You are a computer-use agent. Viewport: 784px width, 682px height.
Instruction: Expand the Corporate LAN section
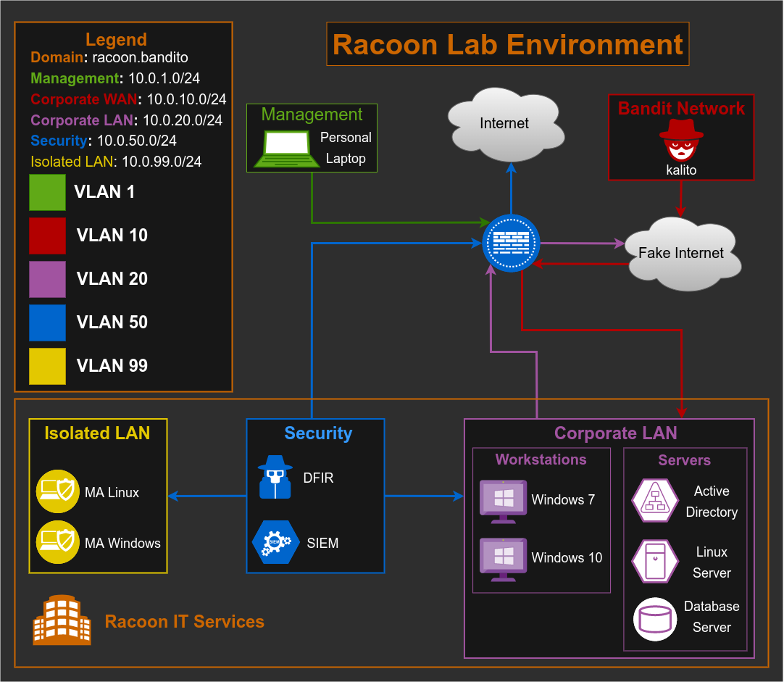pyautogui.click(x=615, y=433)
